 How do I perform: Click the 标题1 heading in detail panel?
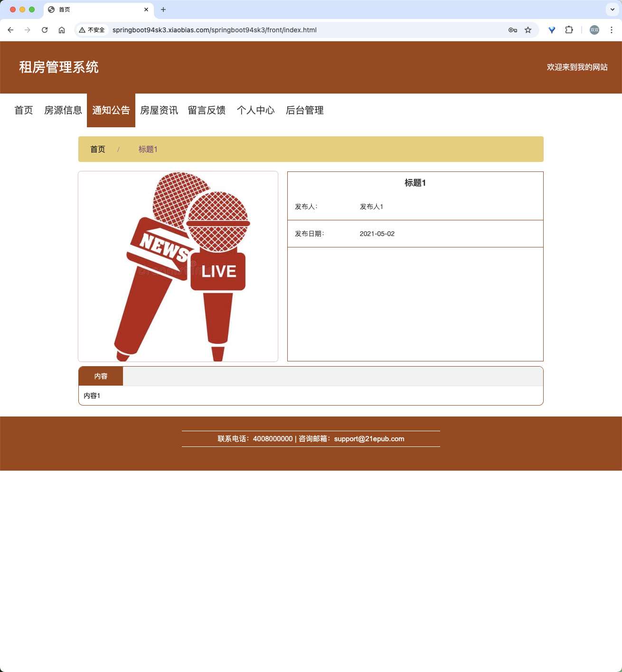415,183
